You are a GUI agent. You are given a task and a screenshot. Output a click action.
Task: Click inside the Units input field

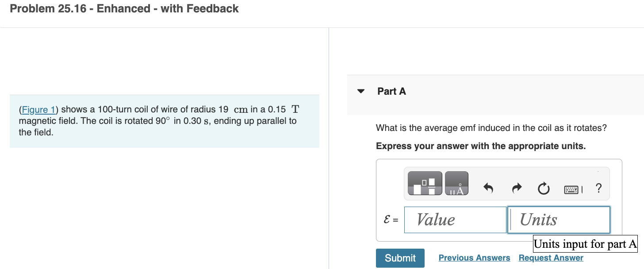coord(559,219)
